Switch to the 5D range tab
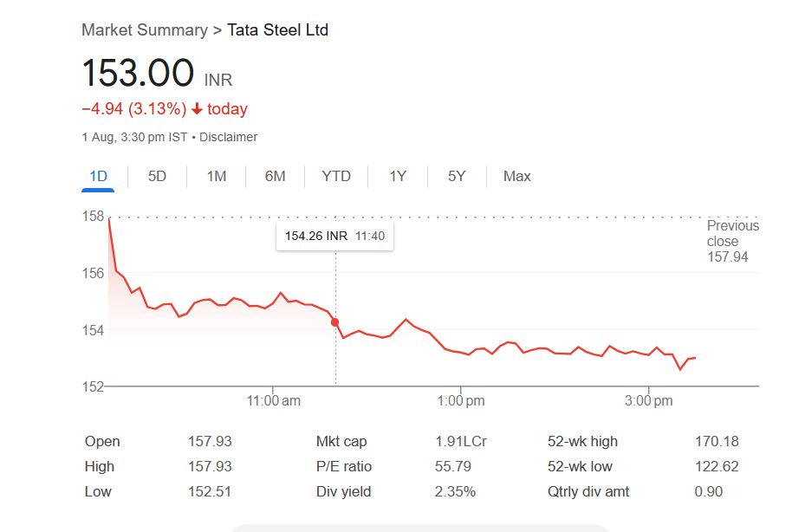Image resolution: width=805 pixels, height=532 pixels. coord(157,177)
